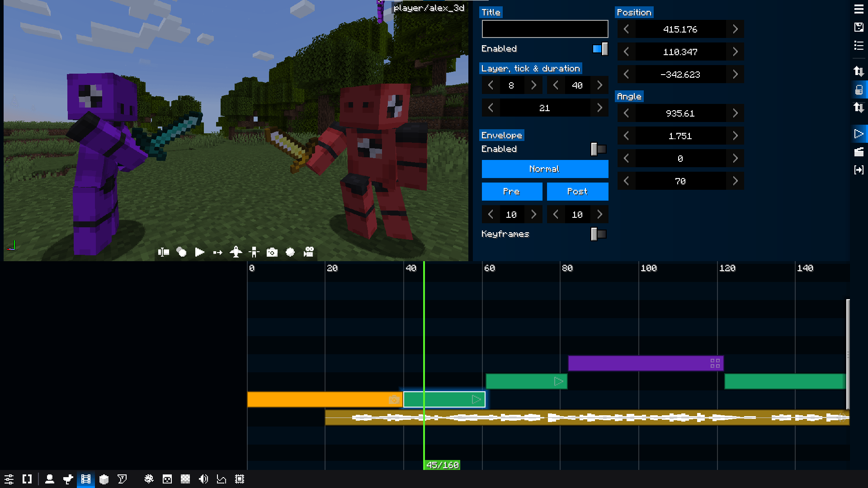
Task: Select the purple clip on the timeline
Action: coord(646,363)
